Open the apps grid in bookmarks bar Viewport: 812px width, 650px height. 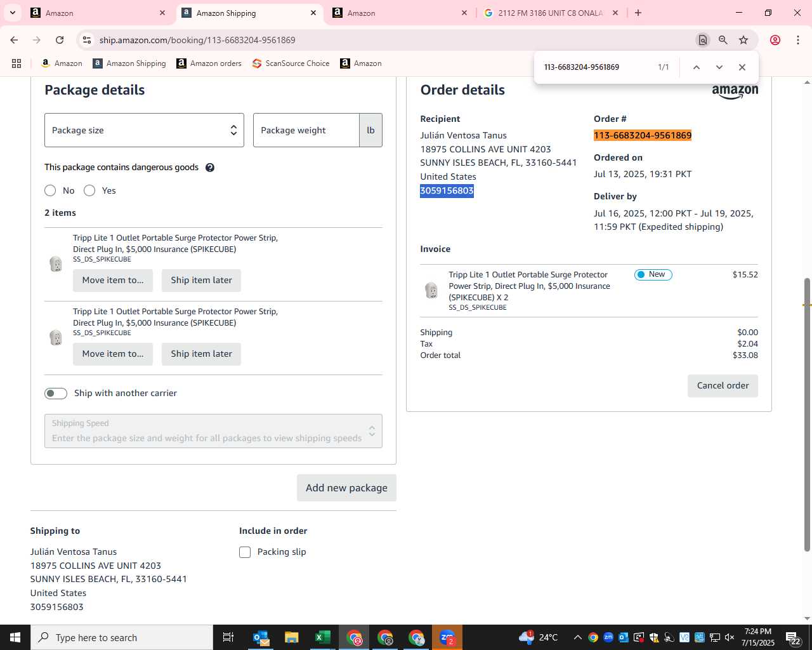(16, 63)
